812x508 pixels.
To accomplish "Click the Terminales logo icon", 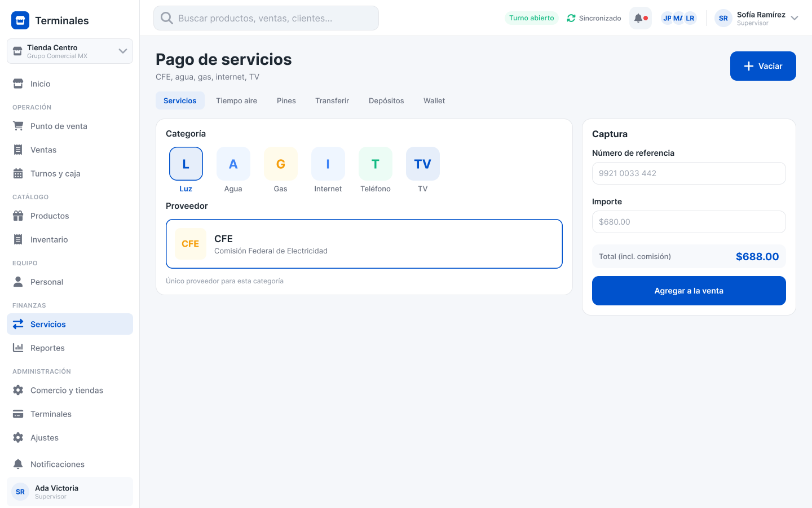I will pyautogui.click(x=20, y=20).
